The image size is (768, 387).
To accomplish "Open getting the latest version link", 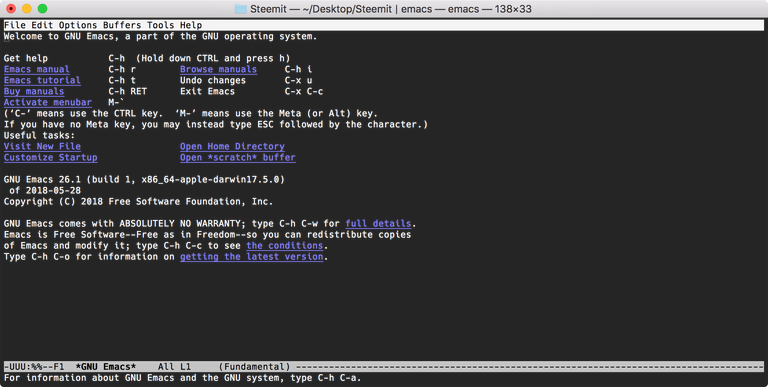I will coord(252,257).
